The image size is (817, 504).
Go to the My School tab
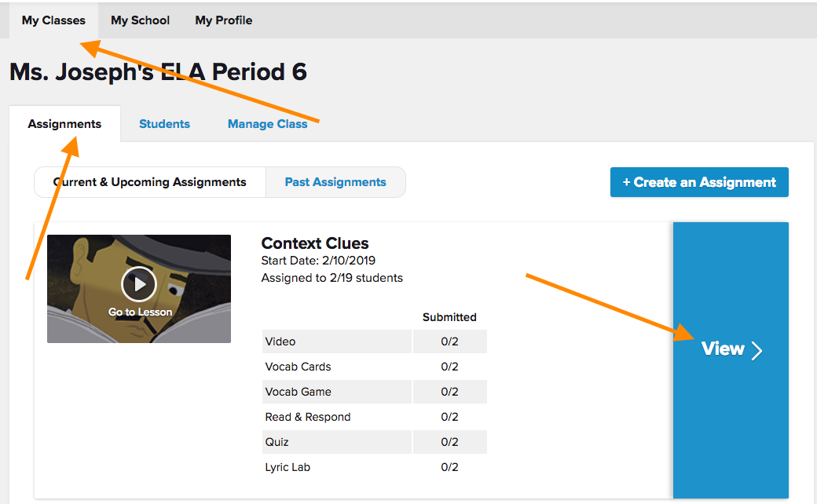140,20
